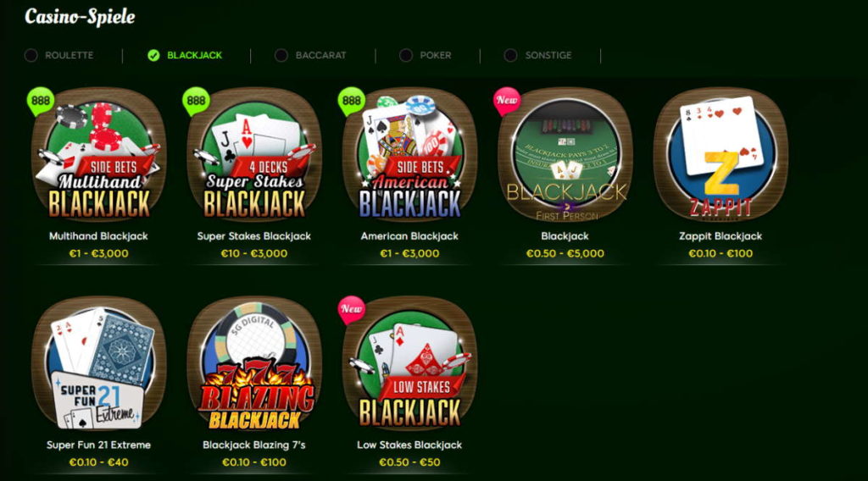
Task: Select the Poker radio filter
Action: click(406, 55)
